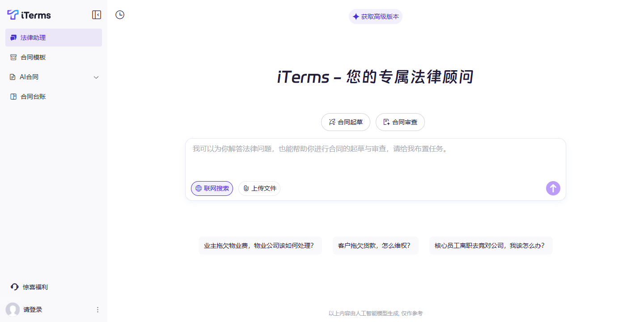Go to 合同模板 in the sidebar
The height and width of the screenshot is (322, 644).
(54, 57)
